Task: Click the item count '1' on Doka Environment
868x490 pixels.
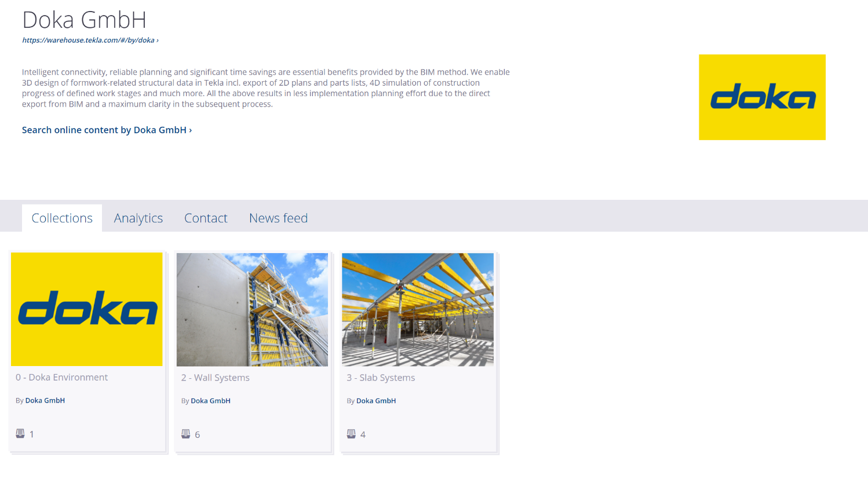Action: coord(31,434)
